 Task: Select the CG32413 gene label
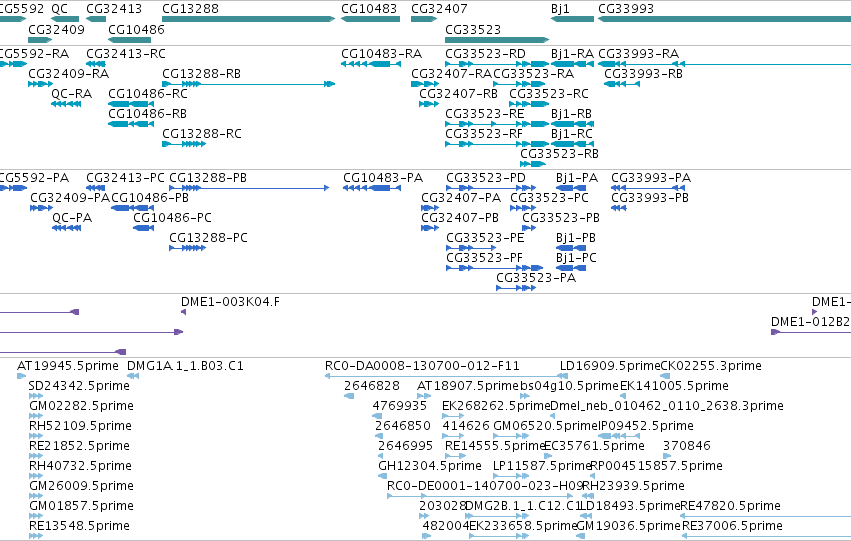[114, 9]
